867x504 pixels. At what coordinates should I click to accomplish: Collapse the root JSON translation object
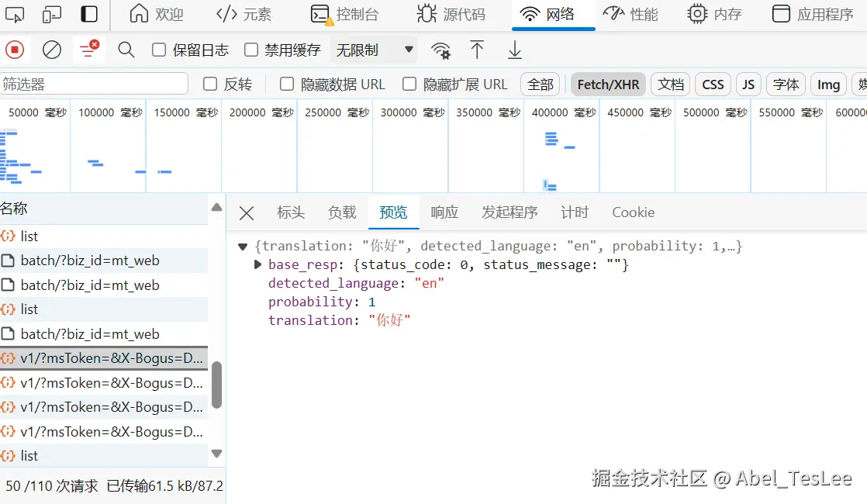point(242,247)
